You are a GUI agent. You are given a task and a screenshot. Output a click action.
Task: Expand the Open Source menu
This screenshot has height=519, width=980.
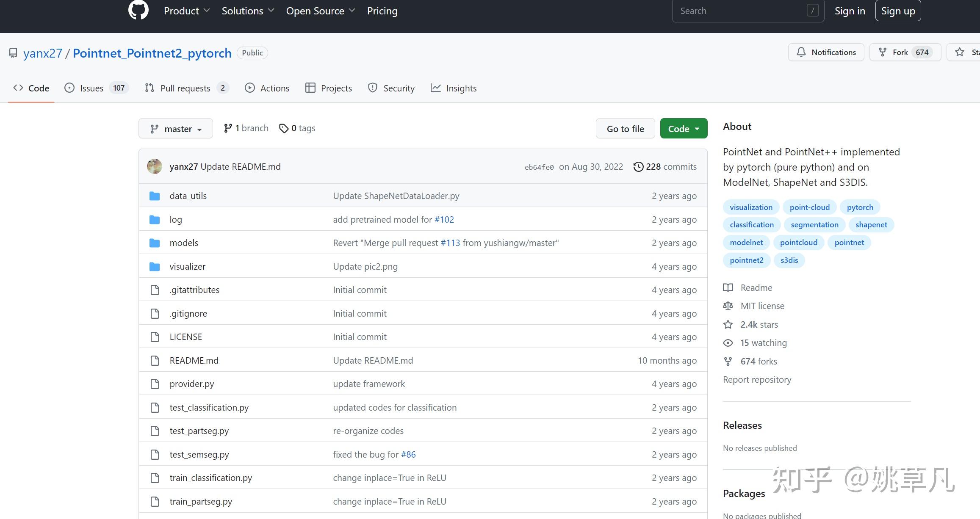(321, 11)
